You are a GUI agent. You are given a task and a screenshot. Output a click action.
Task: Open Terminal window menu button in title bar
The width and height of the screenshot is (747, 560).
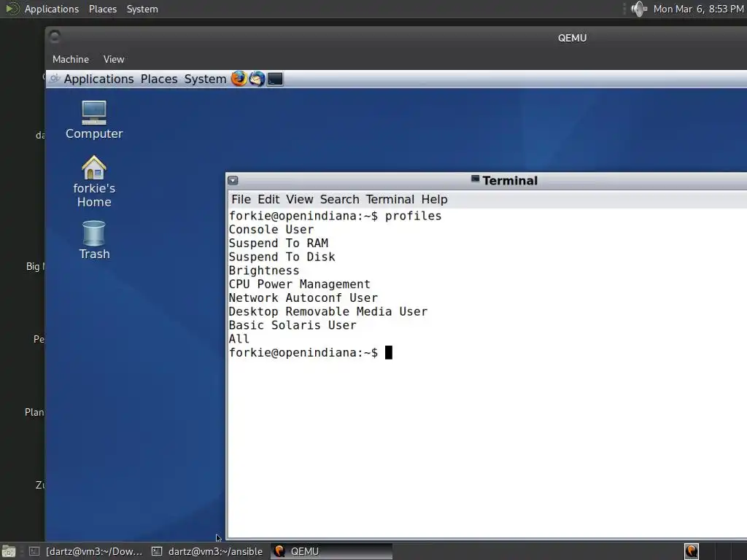233,181
